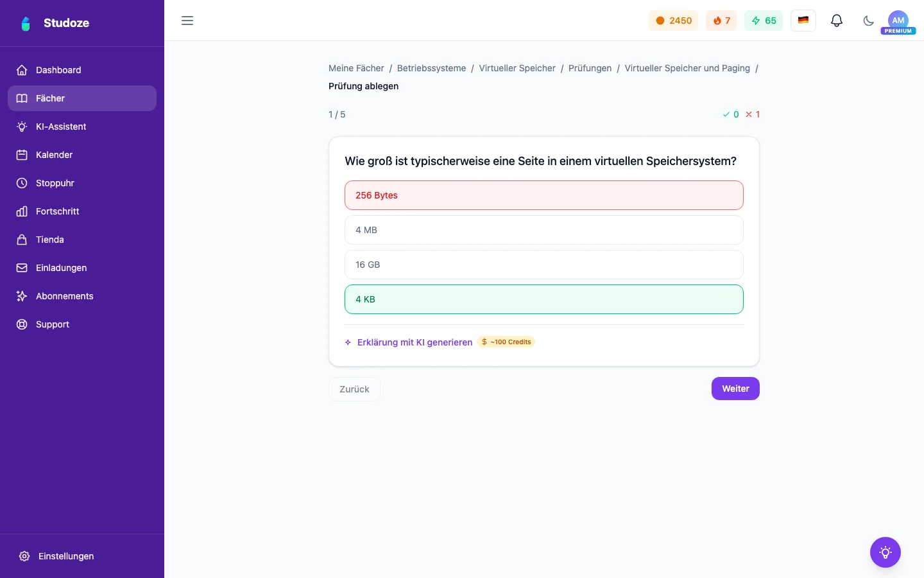Viewport: 924px width, 578px height.
Task: Click the wrong answers counter X 1
Action: point(753,114)
